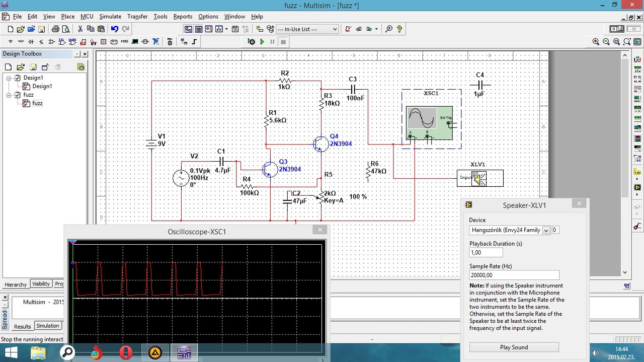Click the Undo arrow icon
This screenshot has width=644, height=362.
[x=115, y=29]
